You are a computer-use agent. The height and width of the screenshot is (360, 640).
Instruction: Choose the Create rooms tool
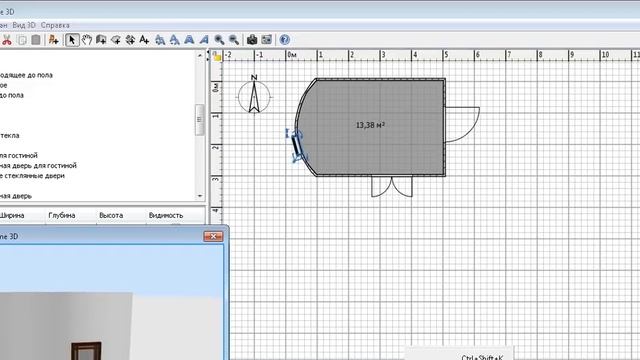(x=116, y=40)
